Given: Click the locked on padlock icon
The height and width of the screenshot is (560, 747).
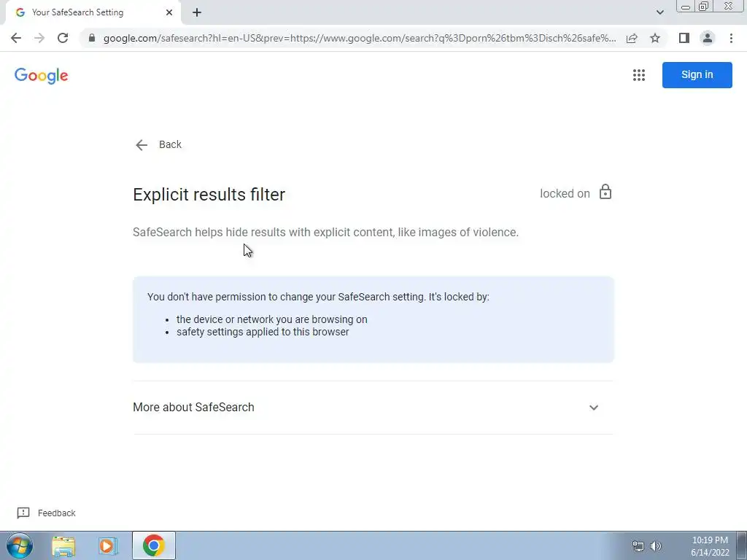Looking at the screenshot, I should click(605, 192).
